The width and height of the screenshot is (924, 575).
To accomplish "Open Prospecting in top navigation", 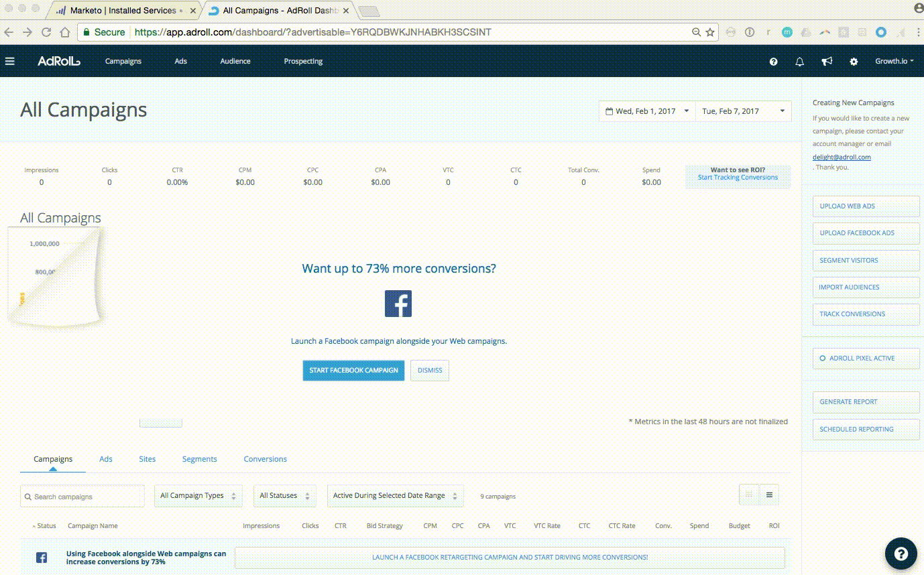I will click(x=303, y=62).
